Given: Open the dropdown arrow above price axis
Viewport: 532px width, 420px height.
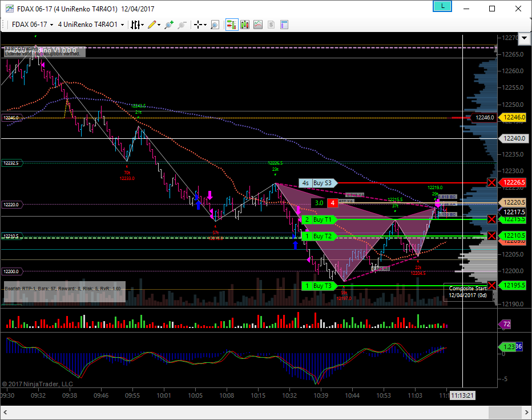Looking at the screenshot, I should click(525, 38).
